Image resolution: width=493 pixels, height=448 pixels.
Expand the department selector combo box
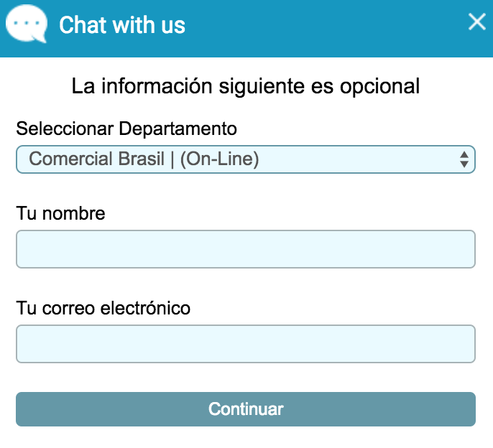pyautogui.click(x=246, y=159)
